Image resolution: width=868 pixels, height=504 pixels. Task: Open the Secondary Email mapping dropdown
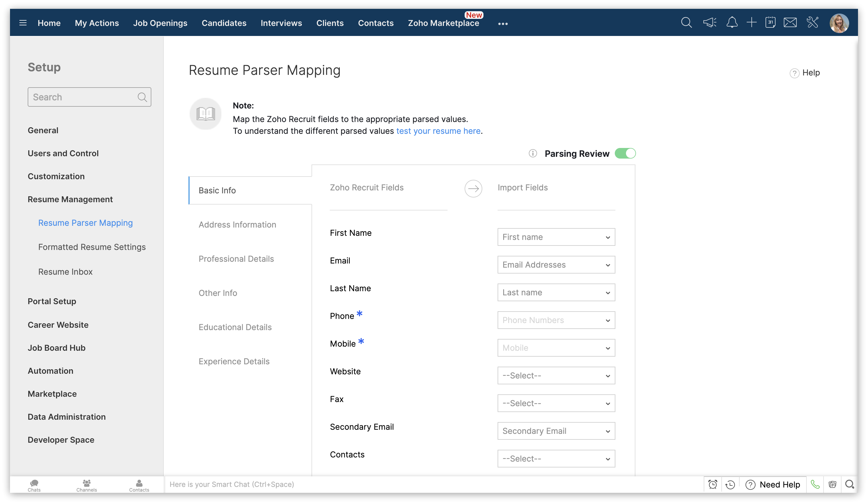coord(556,431)
